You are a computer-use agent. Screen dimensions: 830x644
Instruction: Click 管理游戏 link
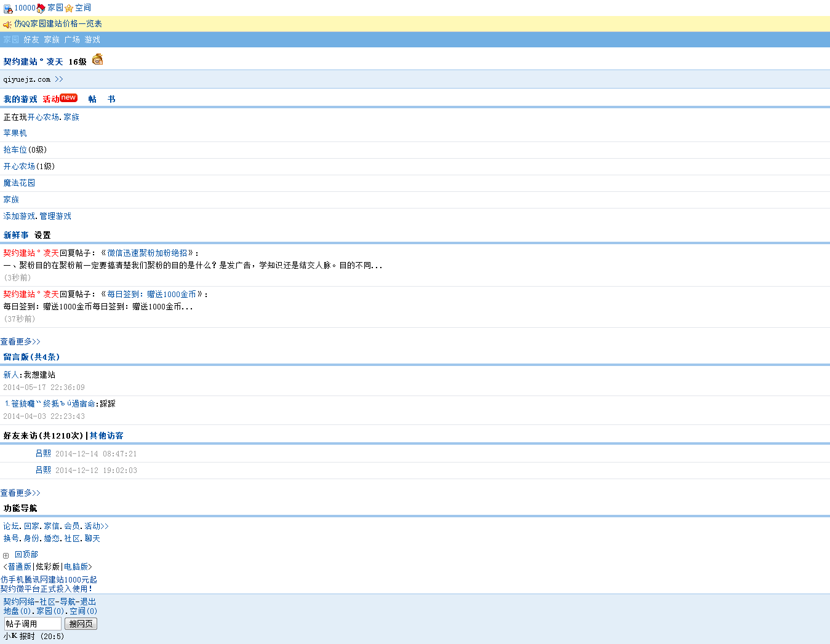55,217
